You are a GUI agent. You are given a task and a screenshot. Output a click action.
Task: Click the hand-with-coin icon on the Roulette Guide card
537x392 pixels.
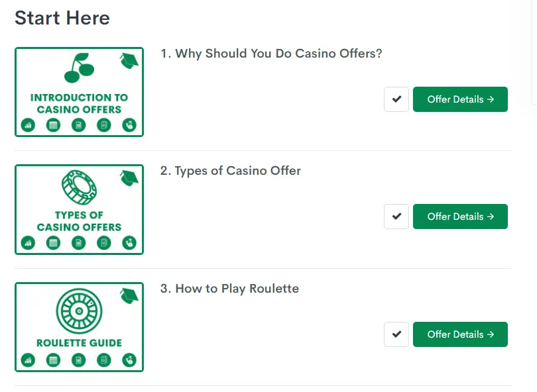click(x=130, y=360)
